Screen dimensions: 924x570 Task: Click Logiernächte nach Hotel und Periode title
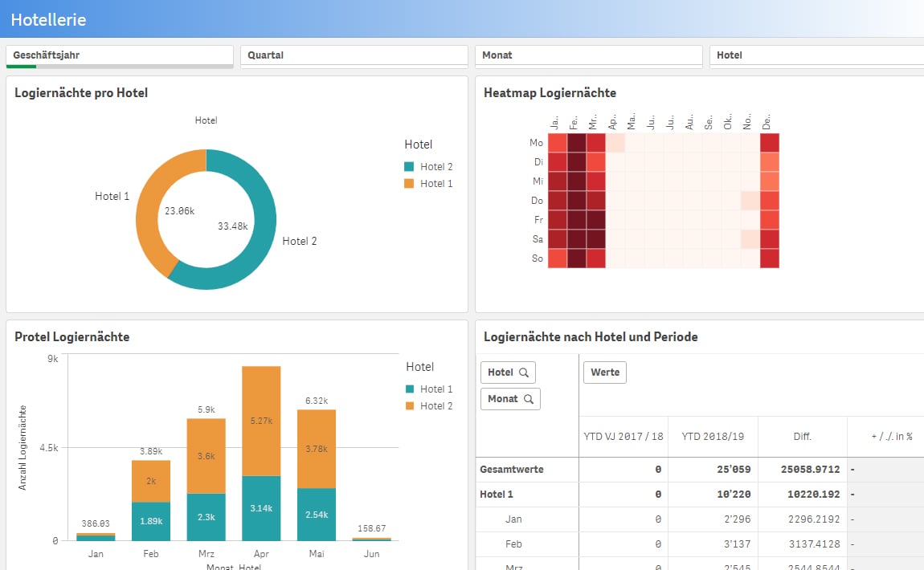(x=591, y=337)
